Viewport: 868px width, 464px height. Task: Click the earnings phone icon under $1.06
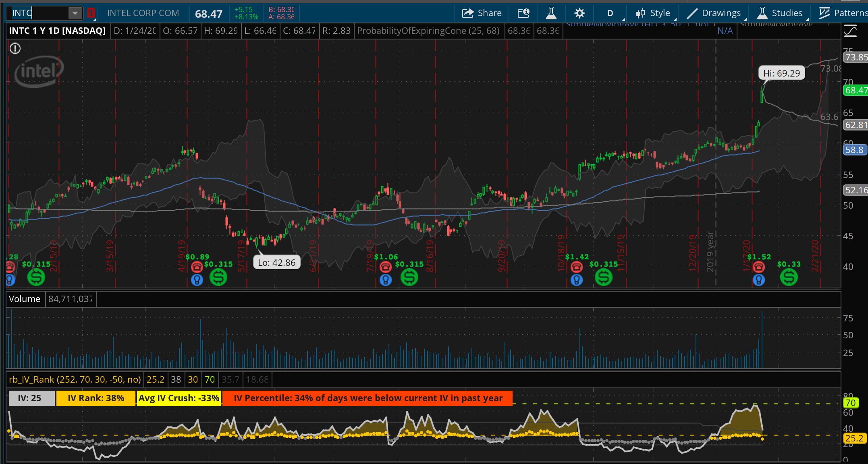(x=386, y=267)
